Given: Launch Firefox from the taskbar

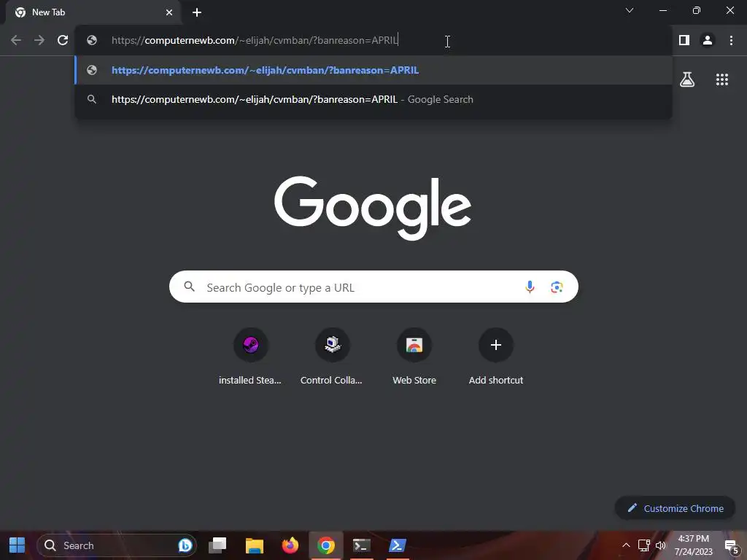Looking at the screenshot, I should [290, 545].
